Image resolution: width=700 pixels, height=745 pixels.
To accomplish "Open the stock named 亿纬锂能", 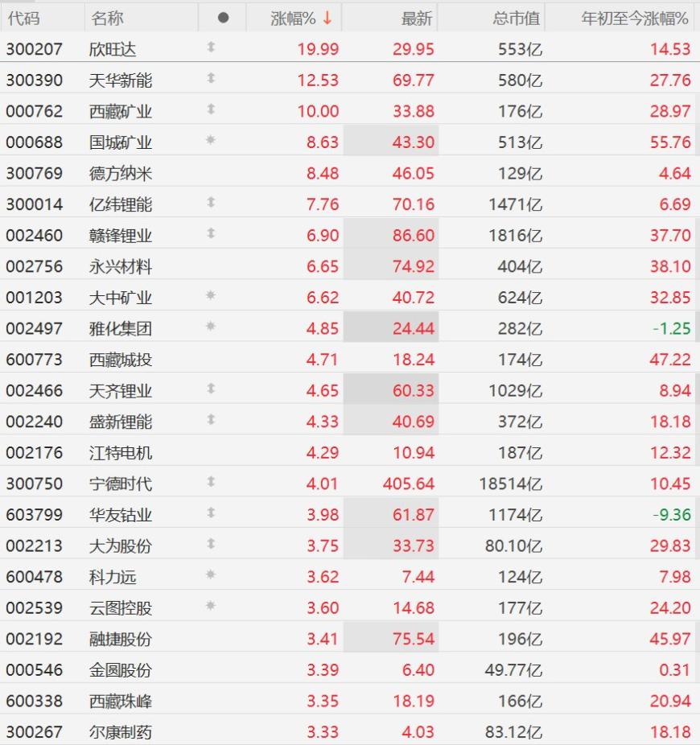I will click(x=121, y=204).
